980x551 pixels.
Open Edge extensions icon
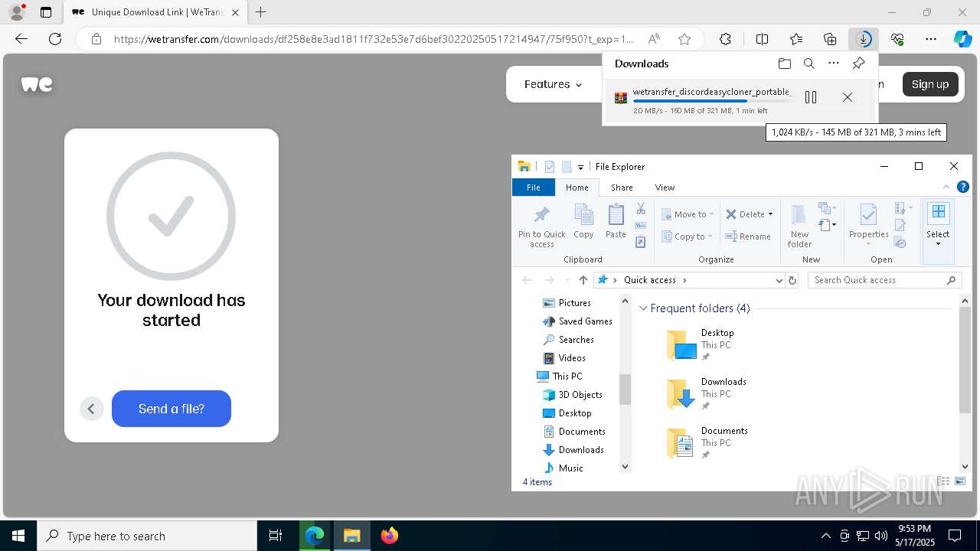coord(725,39)
